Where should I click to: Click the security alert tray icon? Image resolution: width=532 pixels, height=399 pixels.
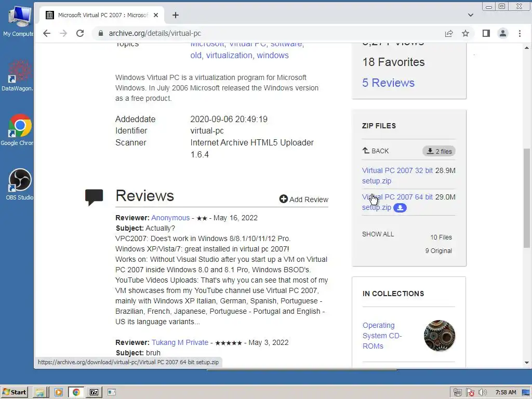coord(470,393)
